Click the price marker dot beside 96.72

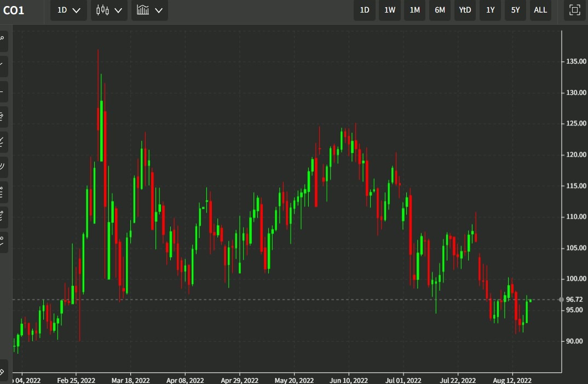coord(561,300)
